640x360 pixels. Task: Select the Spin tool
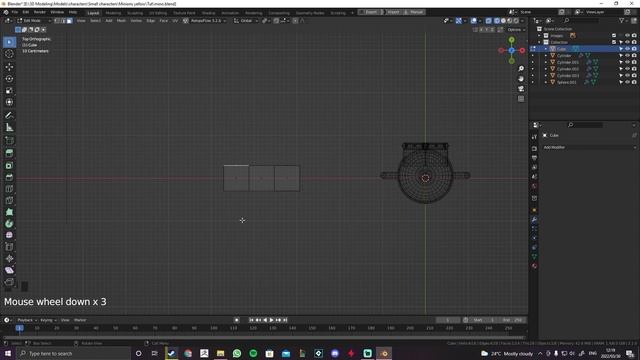(9, 224)
